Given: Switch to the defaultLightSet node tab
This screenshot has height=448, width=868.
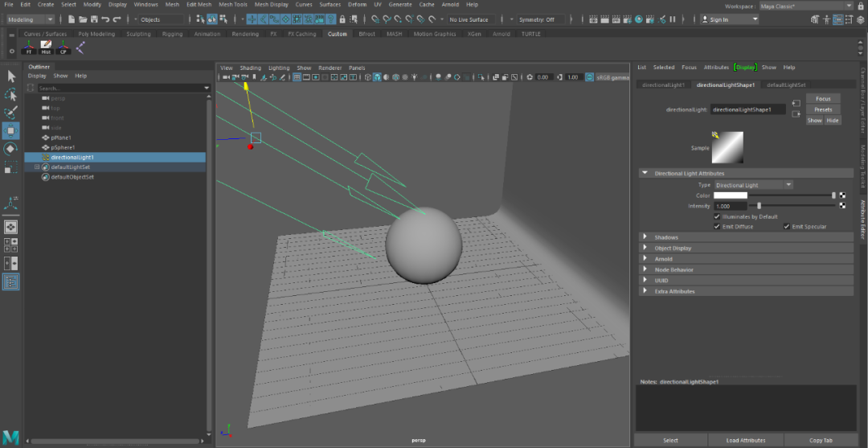Looking at the screenshot, I should tap(785, 85).
